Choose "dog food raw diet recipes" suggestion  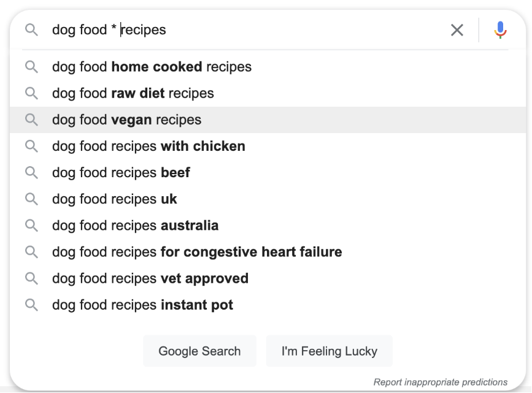(133, 94)
